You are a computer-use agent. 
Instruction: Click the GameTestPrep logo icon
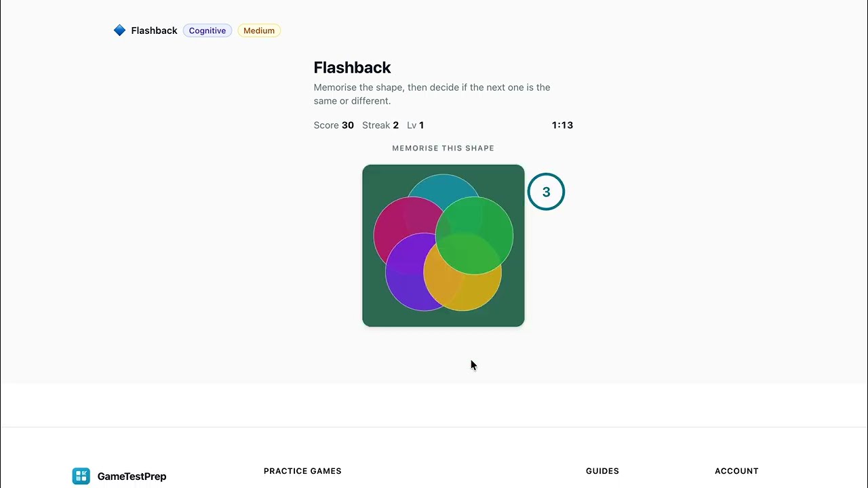tap(81, 476)
